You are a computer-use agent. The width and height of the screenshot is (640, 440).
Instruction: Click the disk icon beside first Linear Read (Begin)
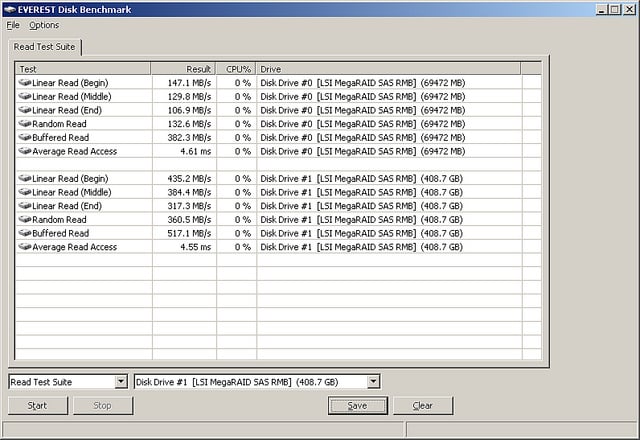[24, 82]
